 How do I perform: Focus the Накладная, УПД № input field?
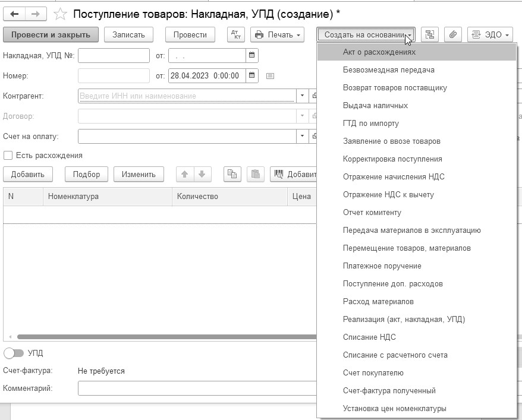tap(114, 55)
